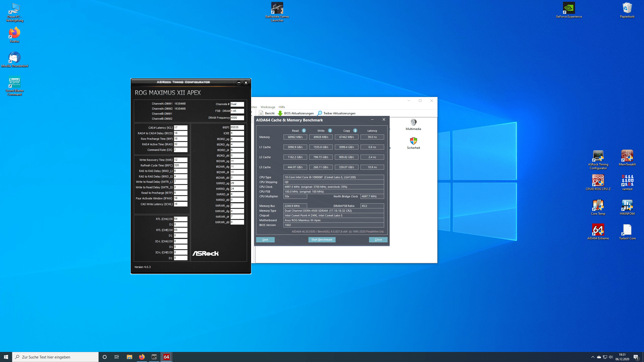Click Treiber Aktualisierungen toolbar button
This screenshot has width=644, height=362.
(x=336, y=113)
